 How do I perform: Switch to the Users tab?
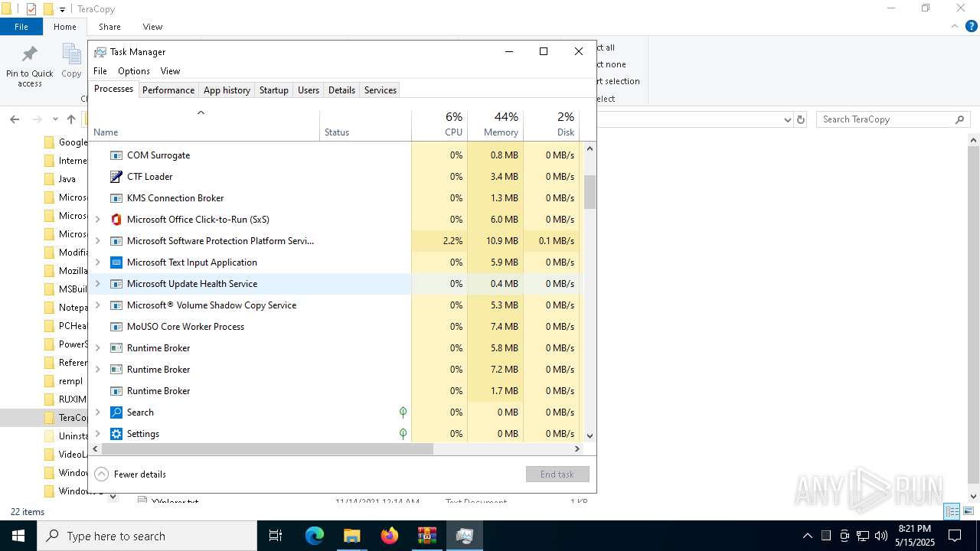pos(309,90)
